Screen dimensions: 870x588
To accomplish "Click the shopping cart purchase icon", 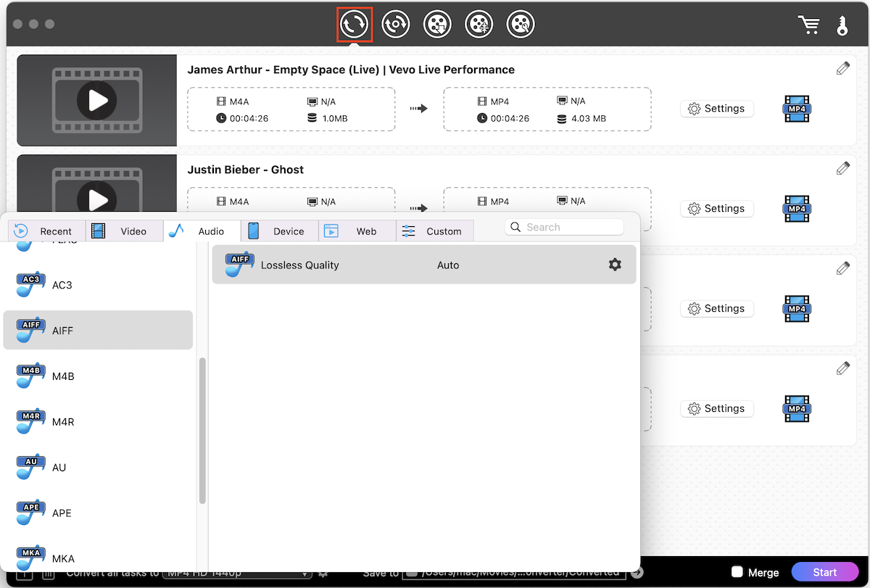I will 808,24.
